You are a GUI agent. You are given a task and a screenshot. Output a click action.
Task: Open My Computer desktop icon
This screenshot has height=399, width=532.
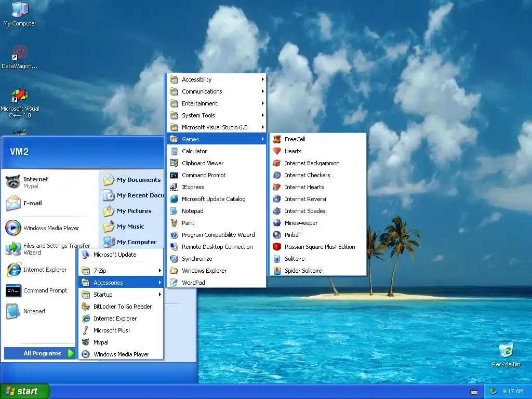point(20,14)
